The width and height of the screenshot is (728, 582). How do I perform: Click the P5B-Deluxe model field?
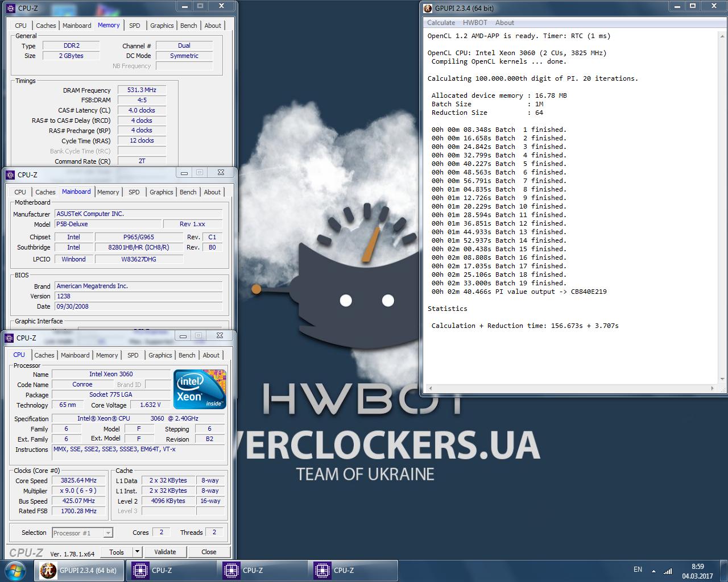108,224
